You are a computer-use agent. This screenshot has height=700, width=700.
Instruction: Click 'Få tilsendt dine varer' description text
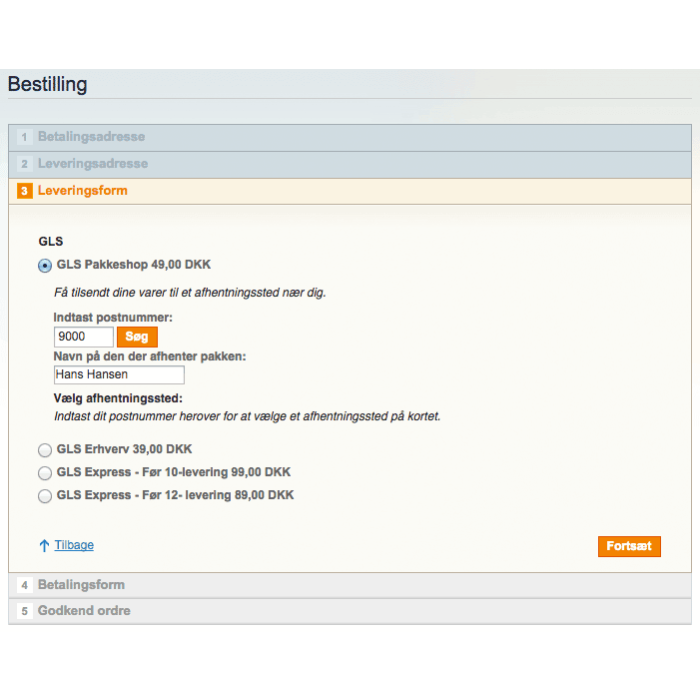click(190, 293)
